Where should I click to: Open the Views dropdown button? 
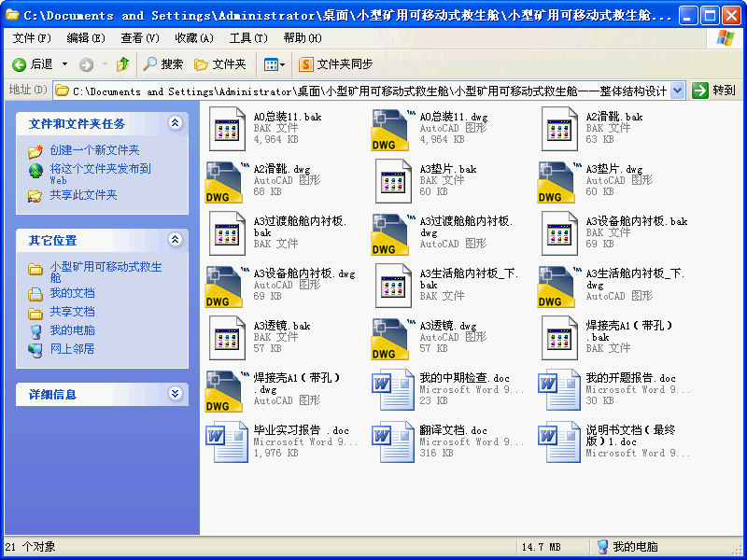274,64
